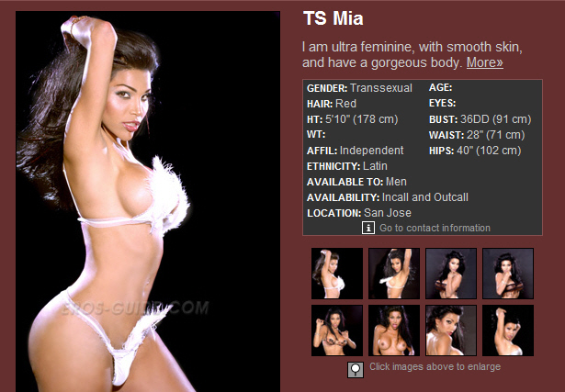The image size is (565, 392).
Task: Enlarge the second thumbnail in the top row
Action: point(394,274)
